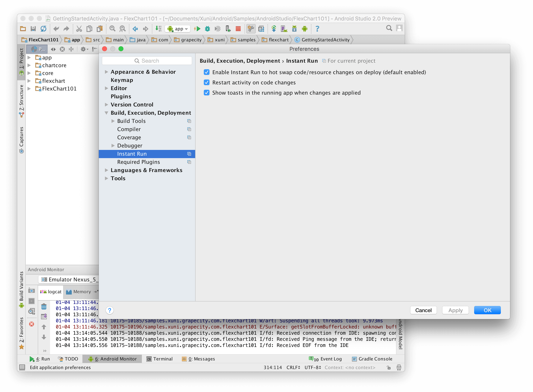The image size is (533, 392).
Task: Click the Cut scissors icon
Action: [79, 29]
